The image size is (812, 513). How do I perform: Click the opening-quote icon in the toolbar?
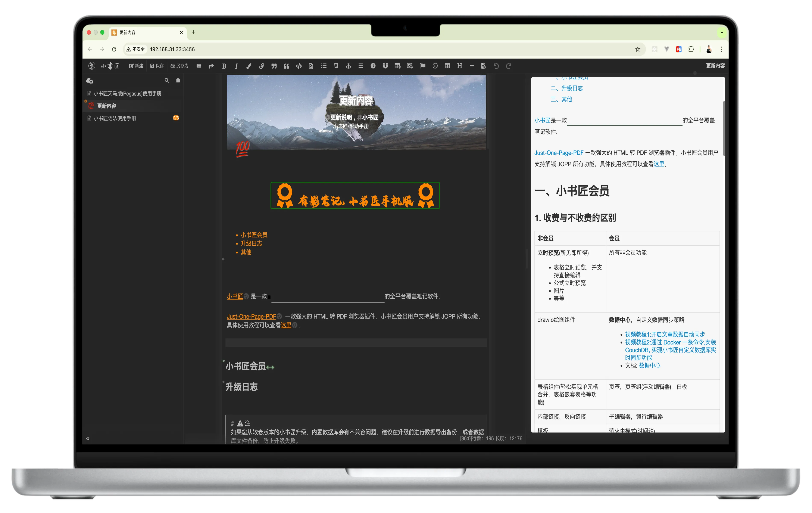point(286,66)
